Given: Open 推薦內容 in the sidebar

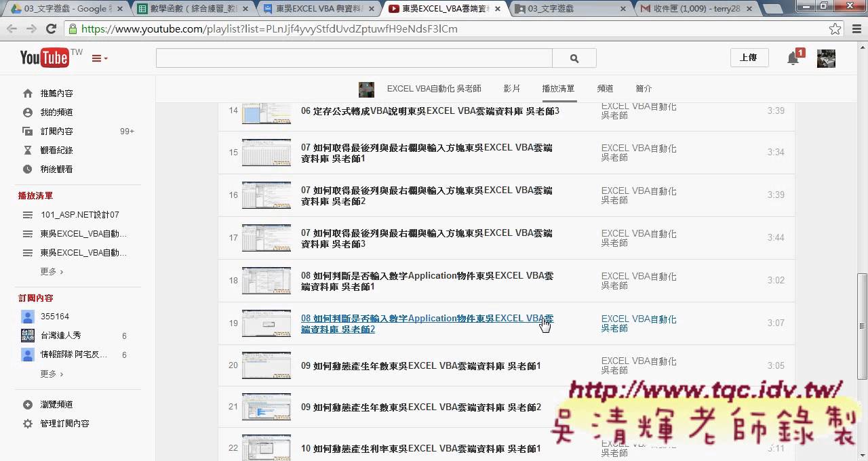Looking at the screenshot, I should [56, 94].
